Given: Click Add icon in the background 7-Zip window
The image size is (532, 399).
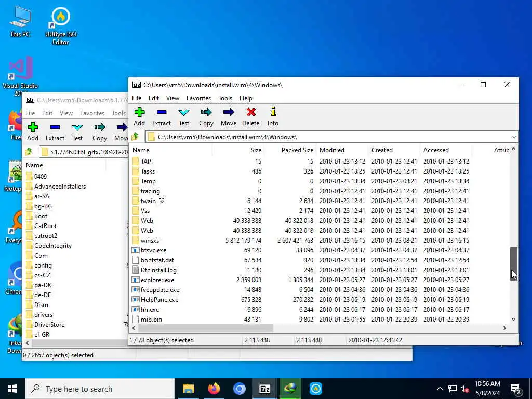Looking at the screenshot, I should coord(33,127).
